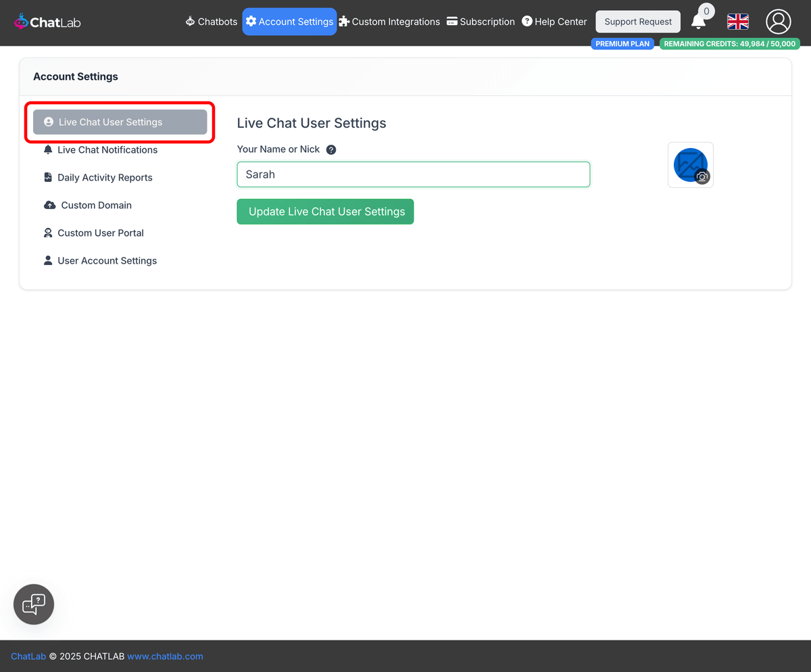811x672 pixels.
Task: Open the language flag selector
Action: point(737,22)
